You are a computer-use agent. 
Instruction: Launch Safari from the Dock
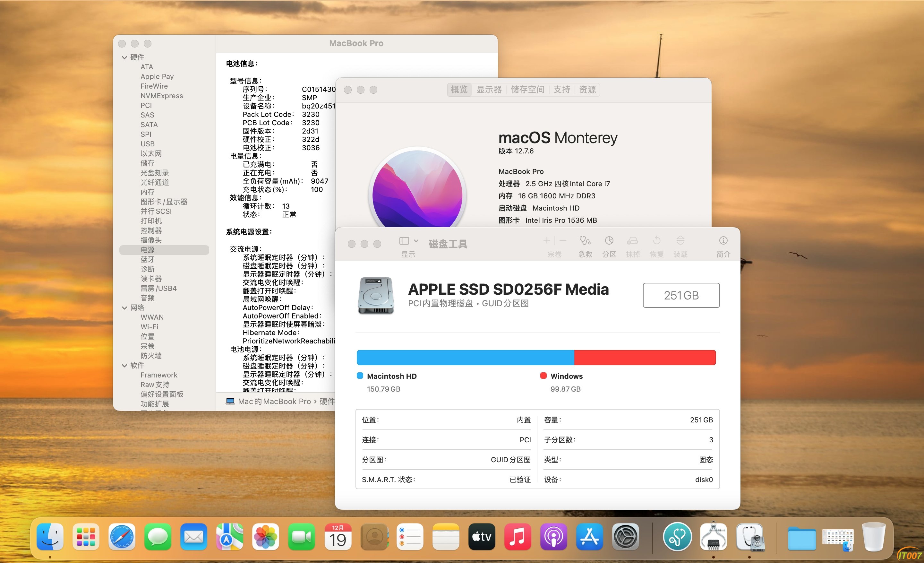[122, 536]
